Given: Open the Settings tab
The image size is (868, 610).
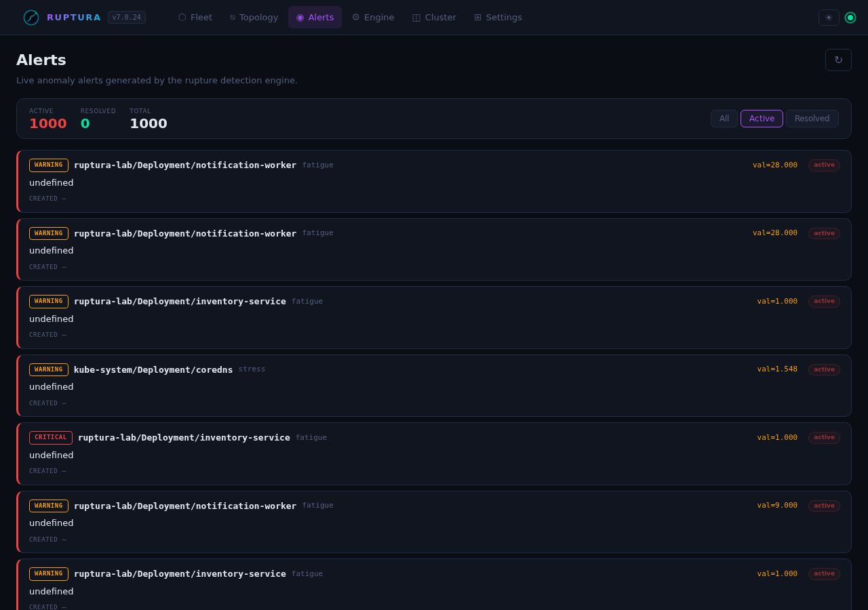Looking at the screenshot, I should pos(498,18).
